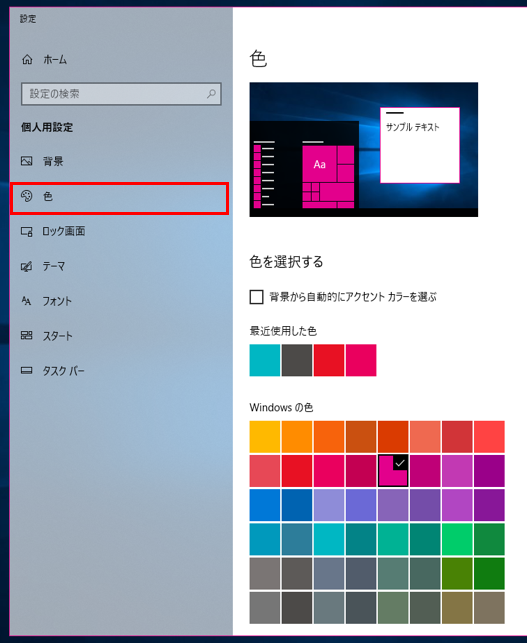
Task: Enable auto accent color from background checkbox
Action: (x=256, y=297)
